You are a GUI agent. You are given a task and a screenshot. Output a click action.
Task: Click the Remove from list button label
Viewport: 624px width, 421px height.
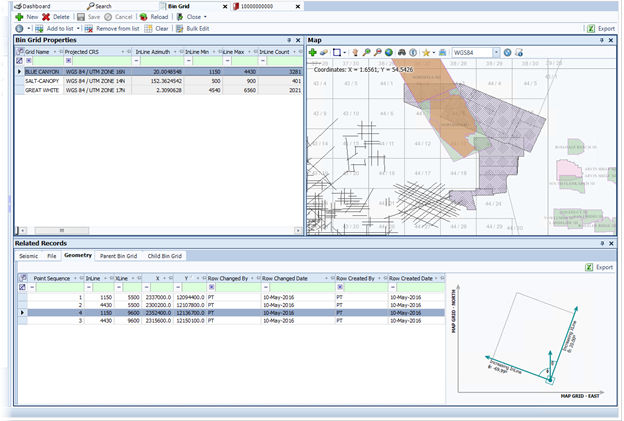click(118, 29)
